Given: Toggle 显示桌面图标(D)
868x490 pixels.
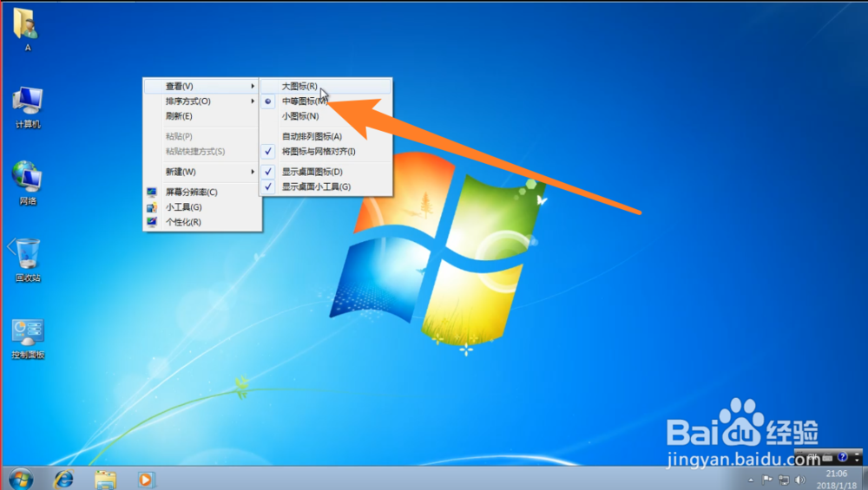Looking at the screenshot, I should (326, 172).
